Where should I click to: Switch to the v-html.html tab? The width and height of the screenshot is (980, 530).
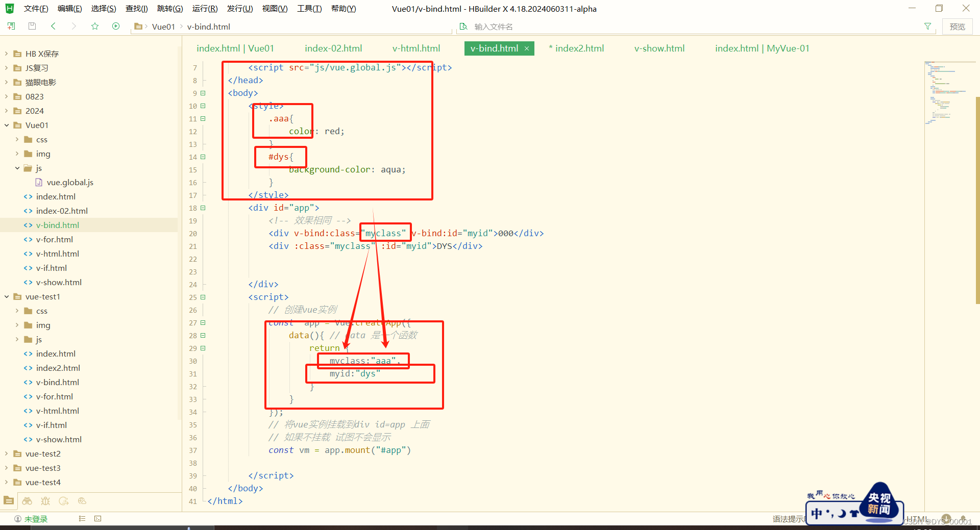(x=416, y=48)
